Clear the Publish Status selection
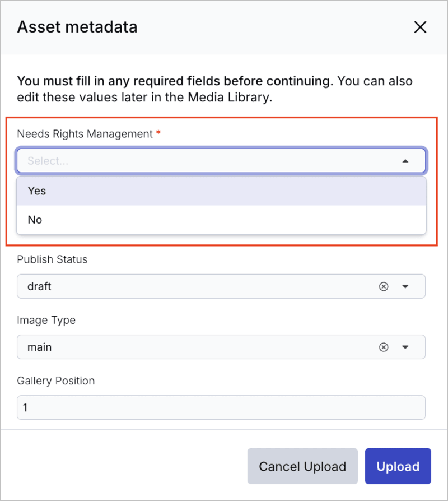 tap(384, 286)
